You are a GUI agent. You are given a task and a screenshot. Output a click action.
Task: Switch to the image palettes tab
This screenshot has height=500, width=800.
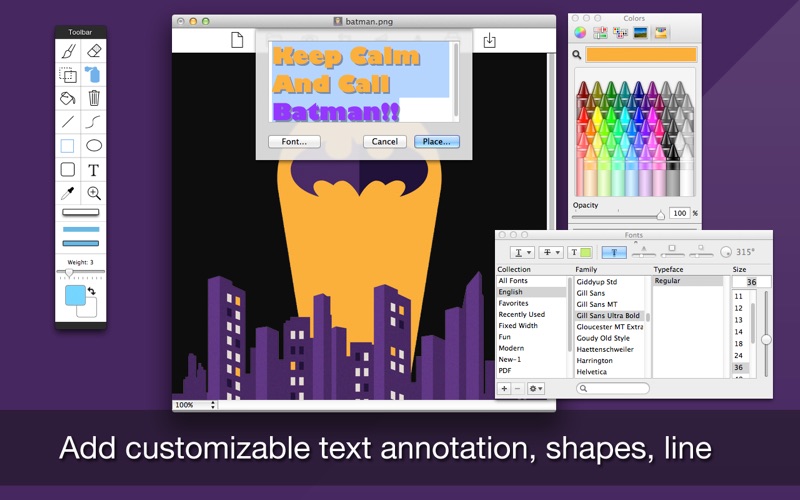click(x=640, y=33)
